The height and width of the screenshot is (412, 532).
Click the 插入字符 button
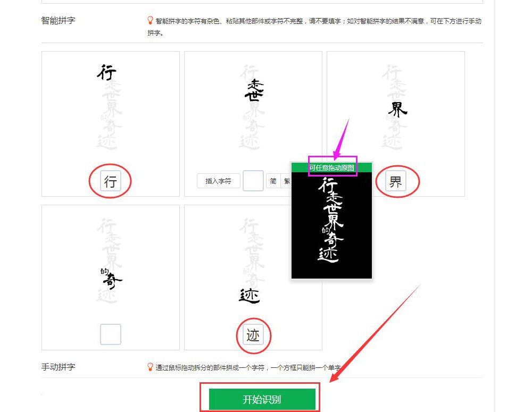(219, 181)
